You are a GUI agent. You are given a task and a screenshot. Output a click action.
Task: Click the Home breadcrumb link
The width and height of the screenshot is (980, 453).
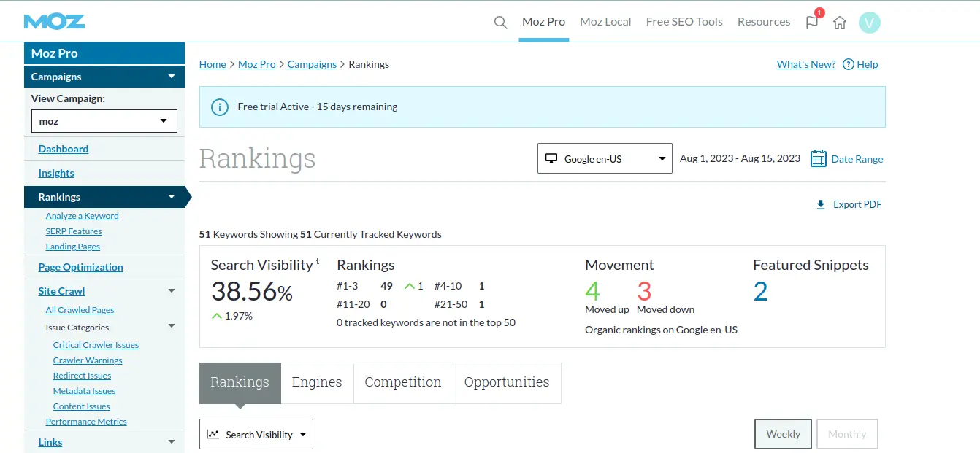pyautogui.click(x=213, y=64)
